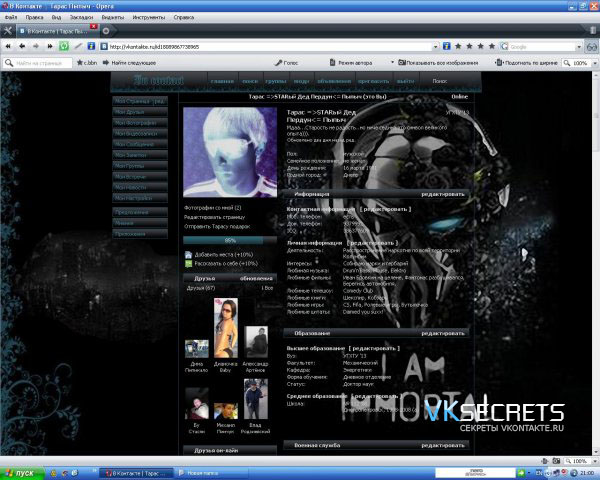Open the closed tabs trash icon
Image resolution: width=600 pixels, height=480 pixels.
click(x=593, y=30)
